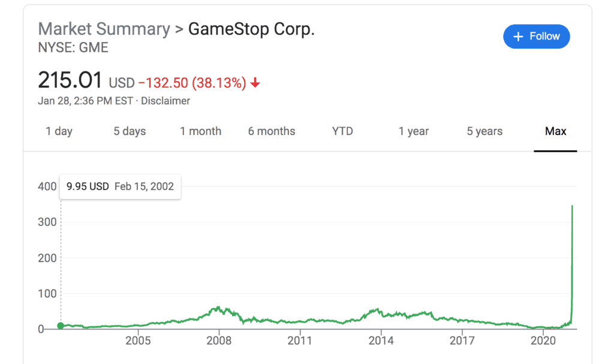The image size is (614, 364).
Task: Click the red down arrow icon
Action: (255, 83)
